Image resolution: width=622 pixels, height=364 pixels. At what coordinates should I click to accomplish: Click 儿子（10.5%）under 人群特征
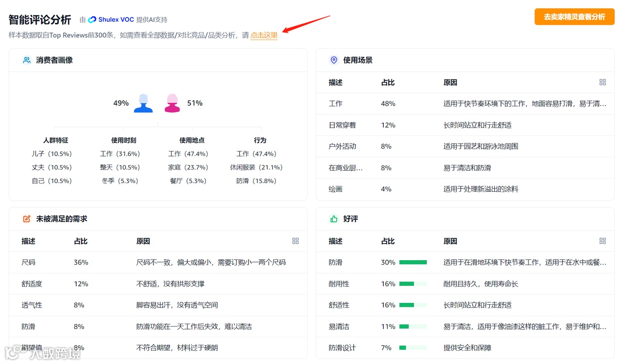point(52,154)
